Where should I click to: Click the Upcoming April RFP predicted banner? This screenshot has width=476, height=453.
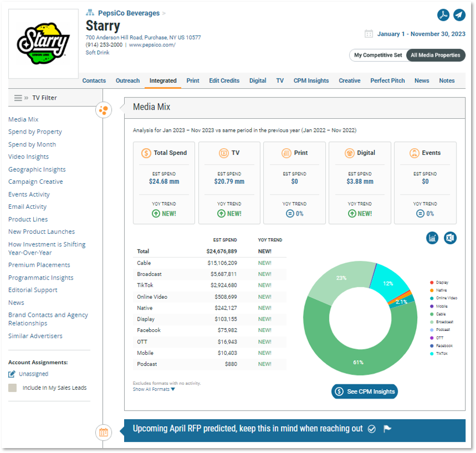point(295,430)
